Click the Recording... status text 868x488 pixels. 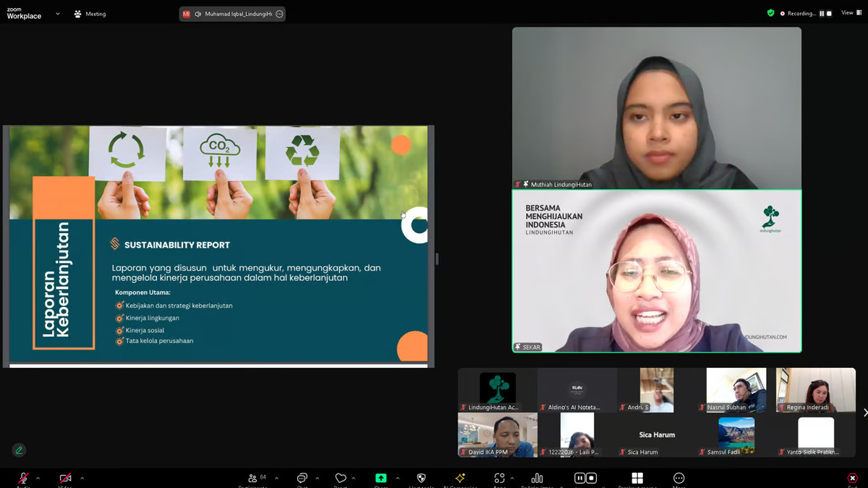(801, 13)
